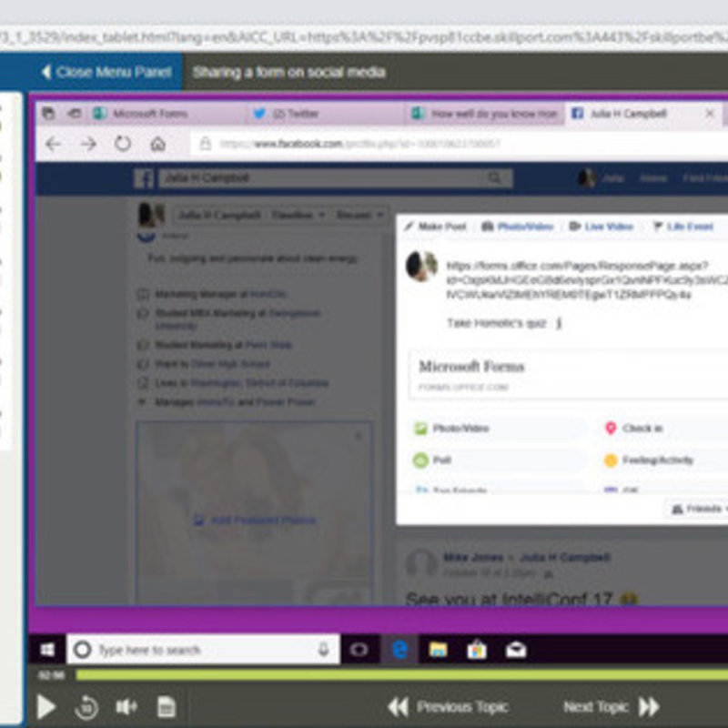728x728 pixels.
Task: Add a Poll to the post
Action: point(498,460)
